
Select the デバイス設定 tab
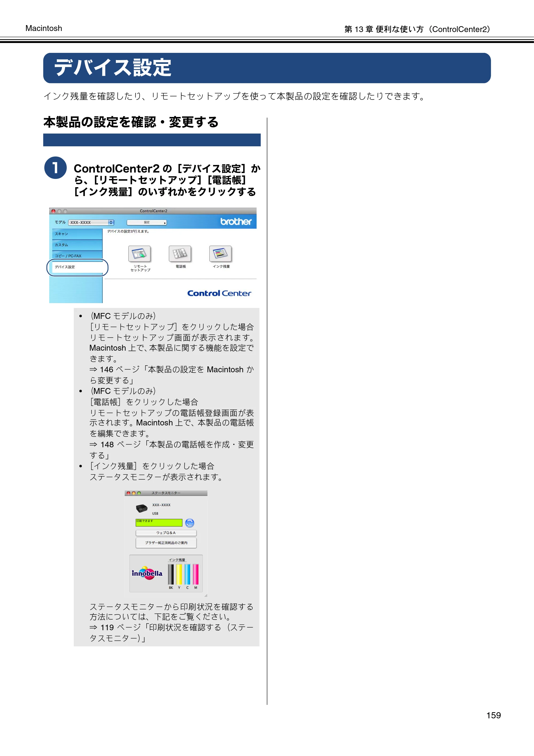(77, 267)
